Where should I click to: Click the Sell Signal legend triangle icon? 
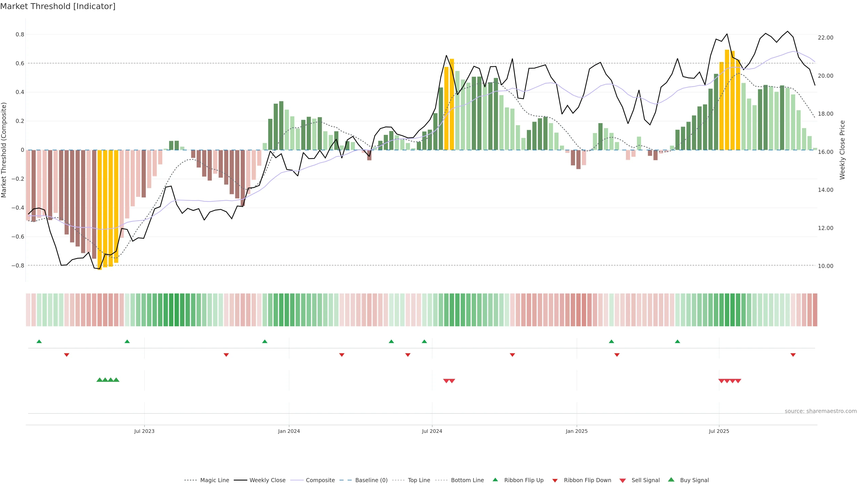click(x=623, y=481)
